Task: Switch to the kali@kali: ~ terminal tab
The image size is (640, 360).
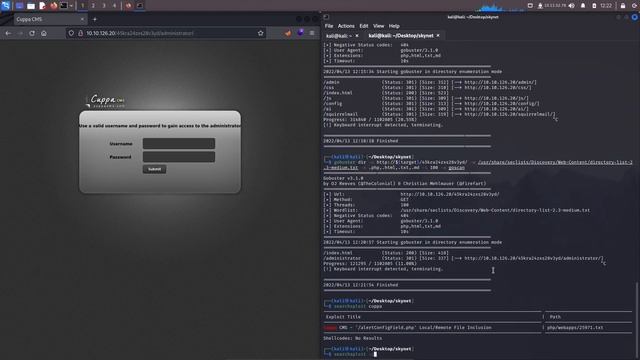Action: coord(339,36)
